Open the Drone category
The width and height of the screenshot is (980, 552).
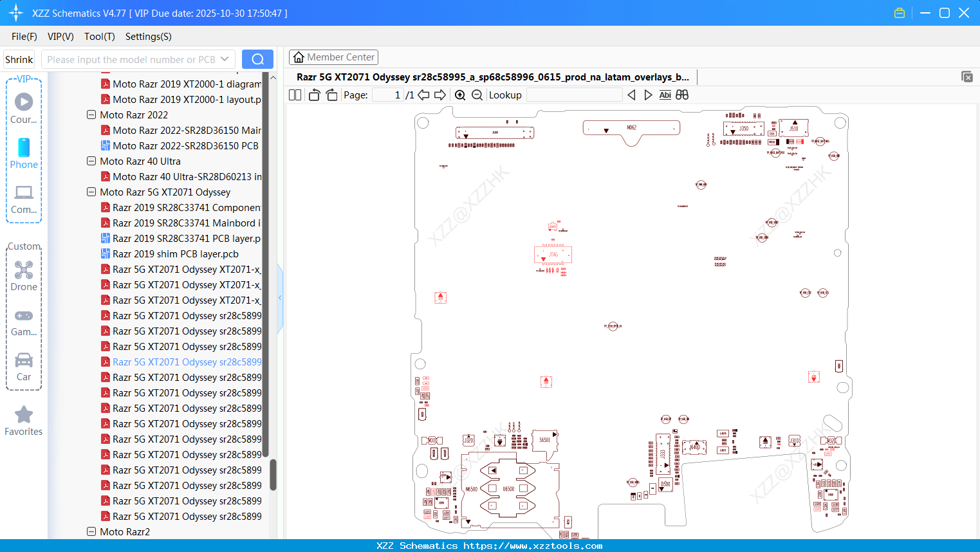point(24,275)
